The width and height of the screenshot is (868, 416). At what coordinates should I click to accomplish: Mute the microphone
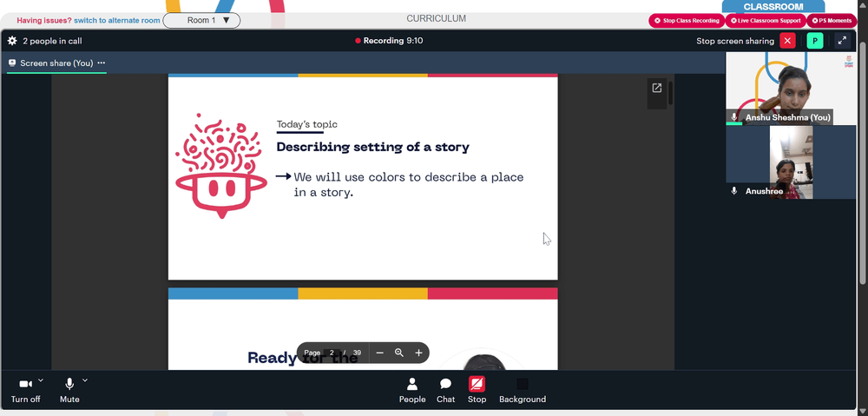point(69,384)
